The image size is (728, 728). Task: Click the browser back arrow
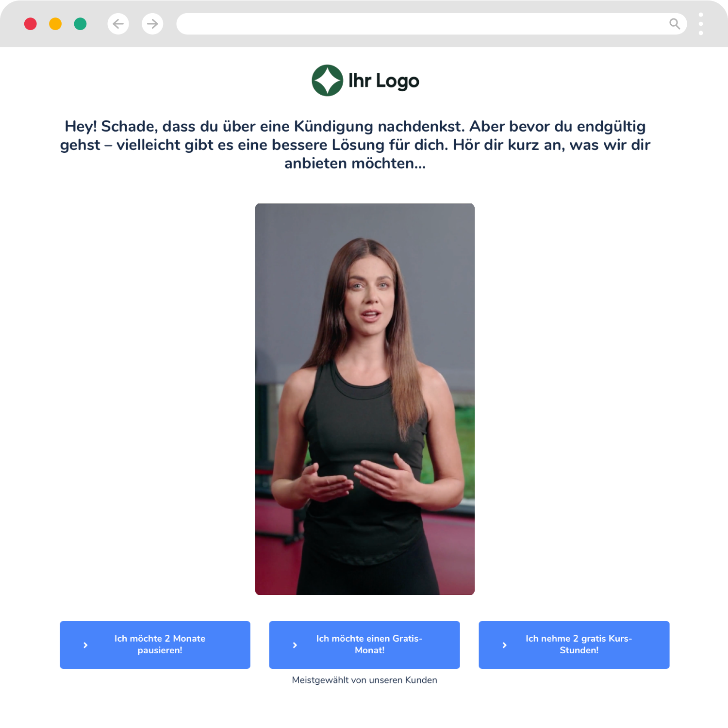[x=118, y=24]
